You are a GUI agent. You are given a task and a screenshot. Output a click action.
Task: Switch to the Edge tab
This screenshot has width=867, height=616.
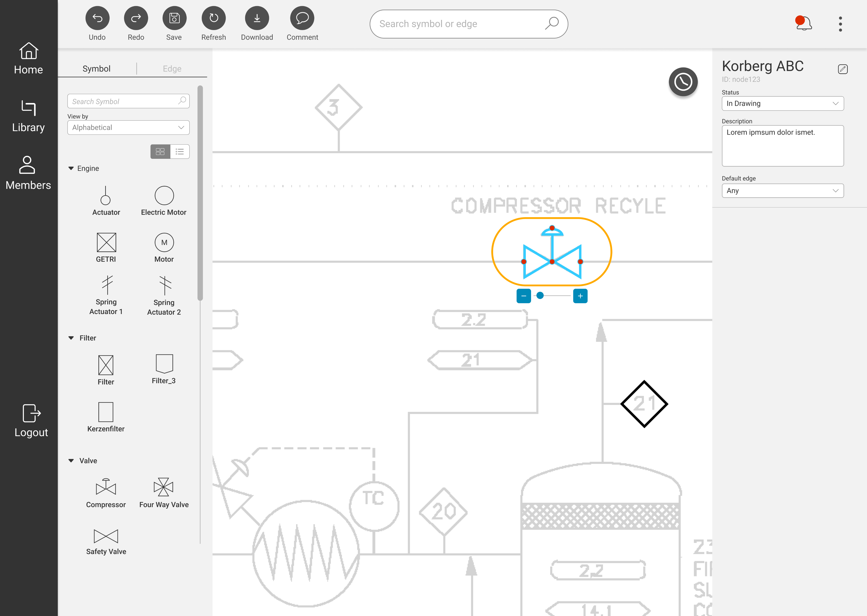172,69
